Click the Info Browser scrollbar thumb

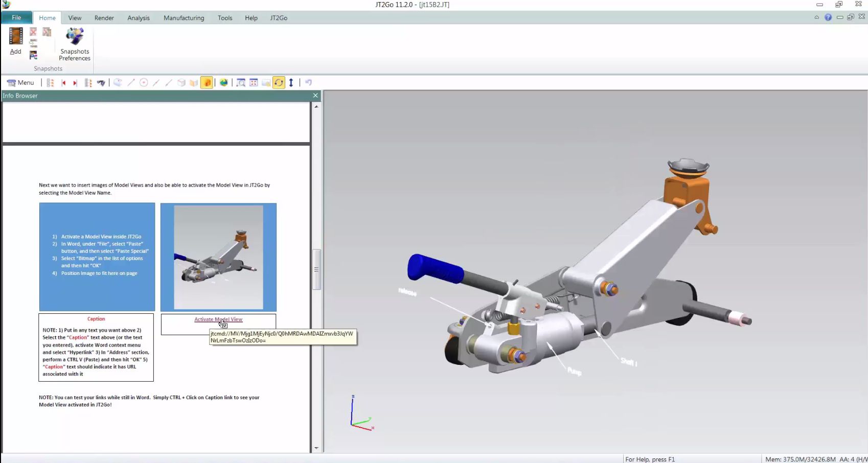pyautogui.click(x=316, y=269)
